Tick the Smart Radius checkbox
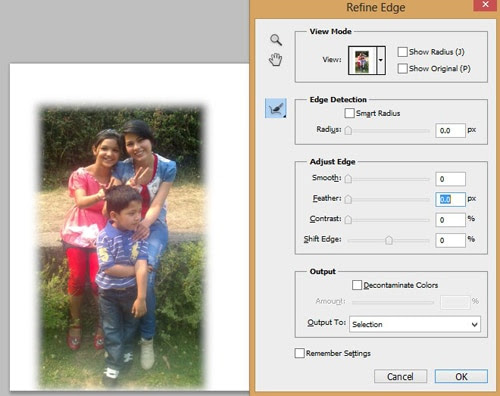500x396 pixels. 349,113
